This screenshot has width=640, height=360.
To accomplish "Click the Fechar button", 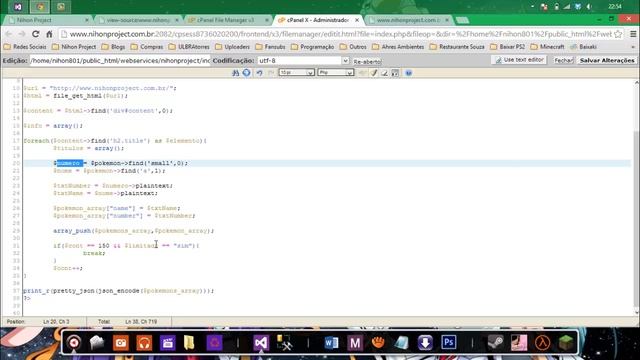I will coord(564,60).
